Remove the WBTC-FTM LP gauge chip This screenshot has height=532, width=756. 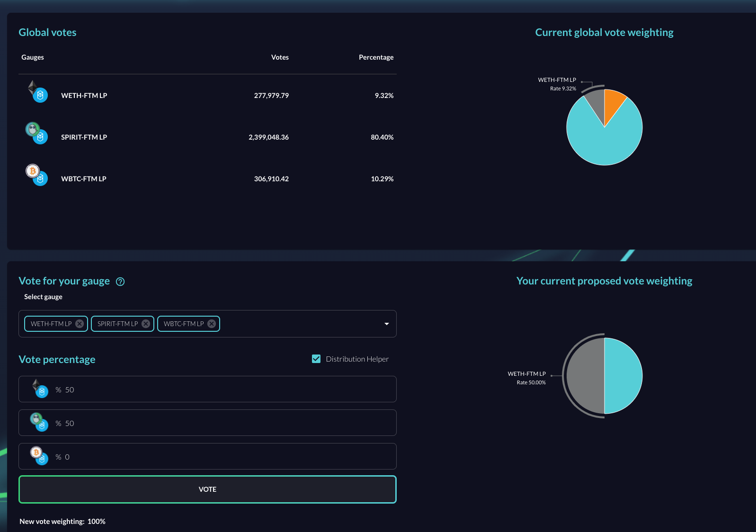(212, 324)
